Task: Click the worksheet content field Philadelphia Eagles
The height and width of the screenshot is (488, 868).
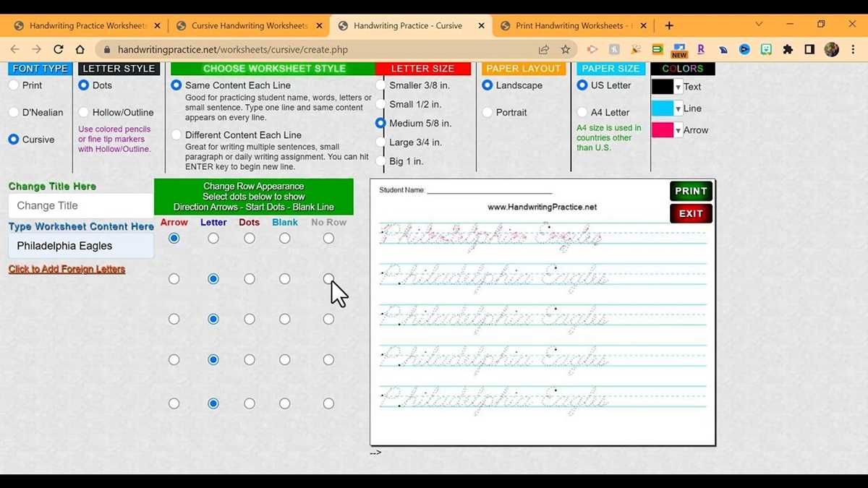Action: (81, 246)
